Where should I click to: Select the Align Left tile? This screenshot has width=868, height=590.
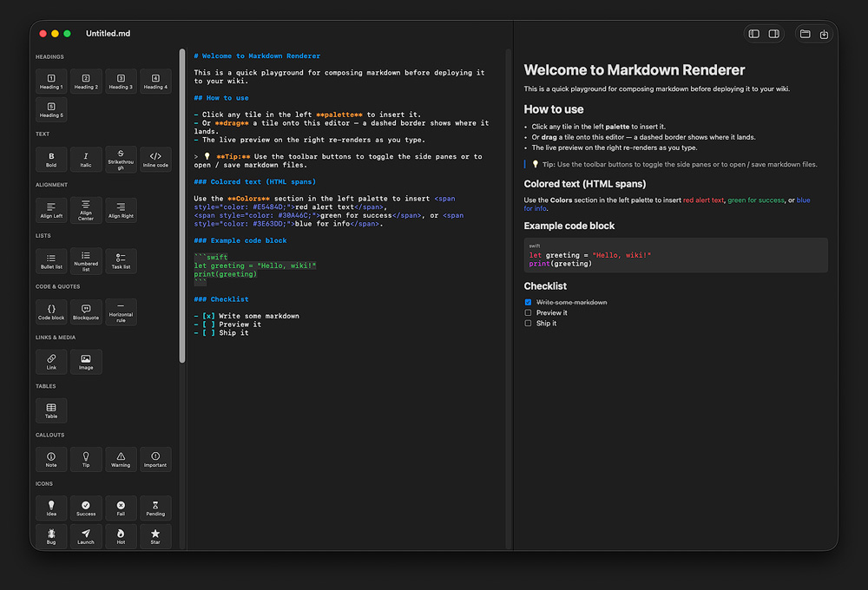point(51,210)
